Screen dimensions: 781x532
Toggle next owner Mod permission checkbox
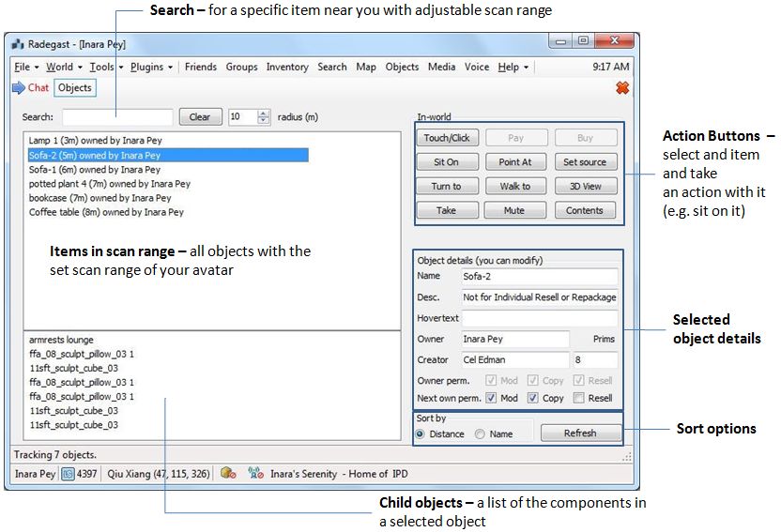(491, 398)
